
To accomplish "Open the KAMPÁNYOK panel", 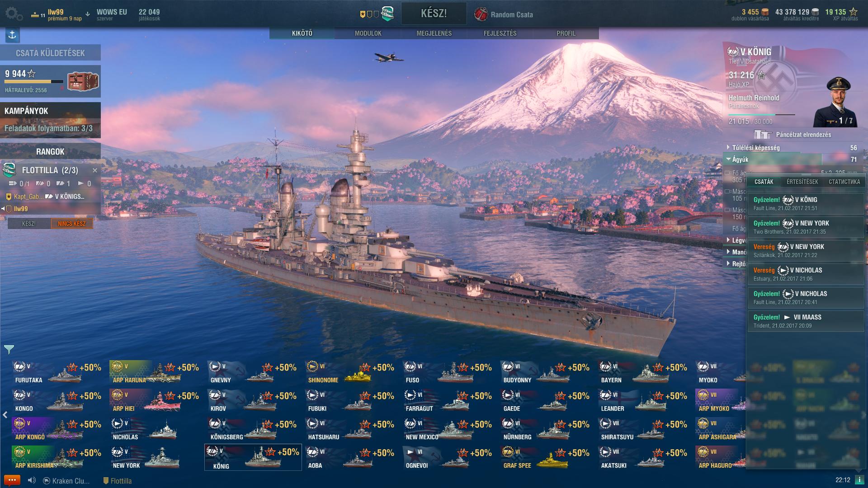I will [50, 120].
